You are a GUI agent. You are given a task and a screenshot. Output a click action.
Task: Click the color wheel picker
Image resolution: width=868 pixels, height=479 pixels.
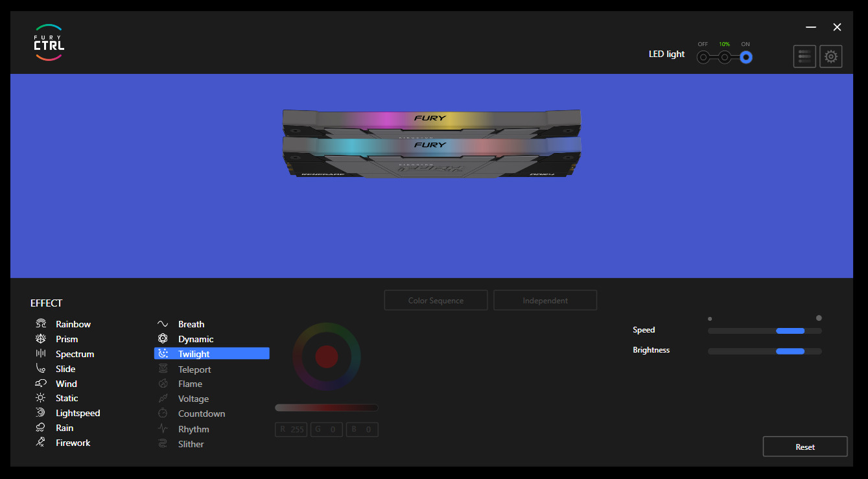327,356
